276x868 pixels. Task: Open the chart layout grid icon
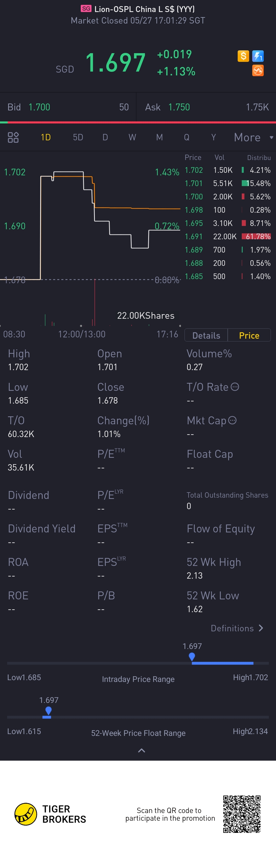pos(13,137)
